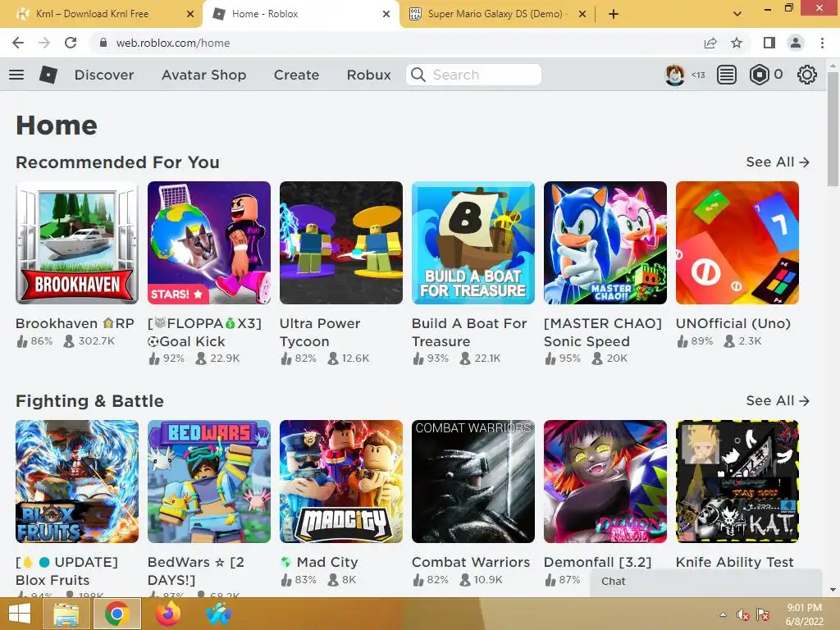Launch Firefox from taskbar
Screen dimensions: 840x630
tap(167, 614)
